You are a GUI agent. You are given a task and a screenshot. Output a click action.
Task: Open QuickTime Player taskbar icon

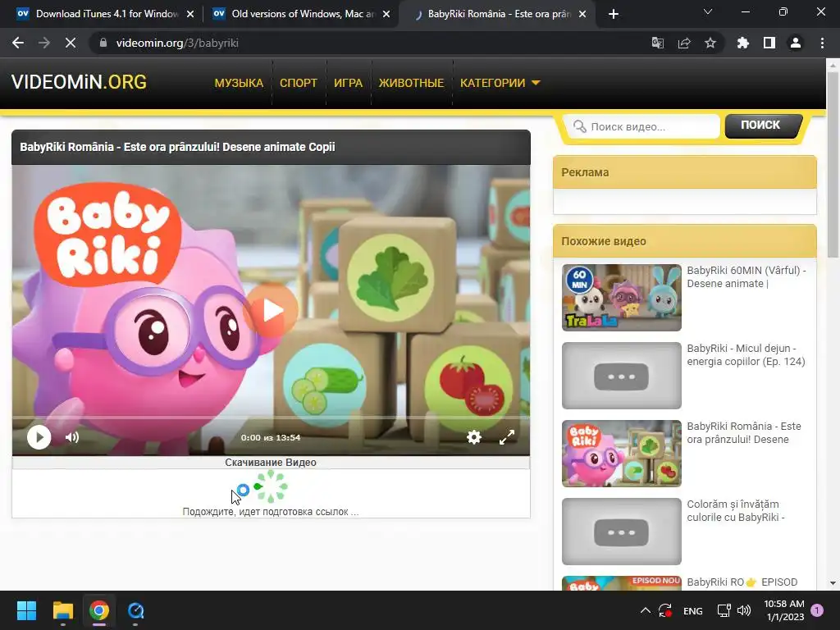pos(135,610)
